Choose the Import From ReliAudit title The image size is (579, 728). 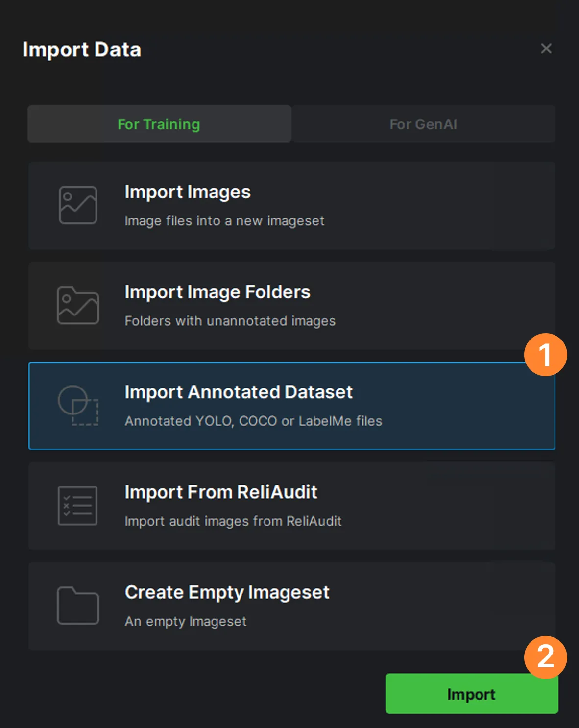[x=221, y=492]
